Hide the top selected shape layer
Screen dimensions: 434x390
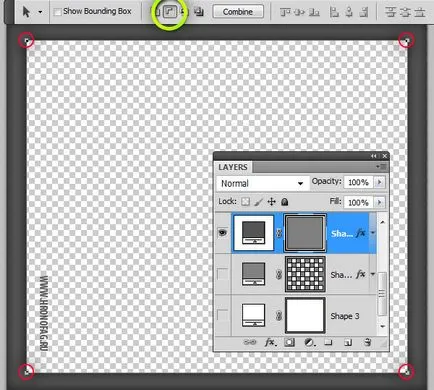point(222,233)
